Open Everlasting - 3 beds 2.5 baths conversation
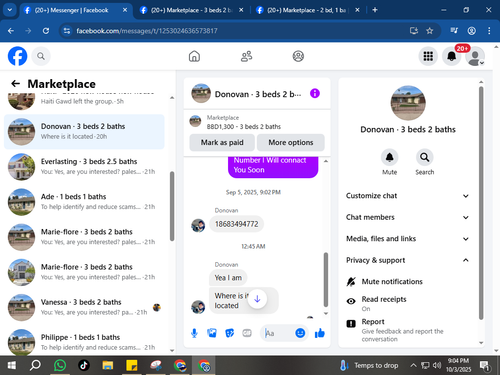This screenshot has width=500, height=375. 84,167
